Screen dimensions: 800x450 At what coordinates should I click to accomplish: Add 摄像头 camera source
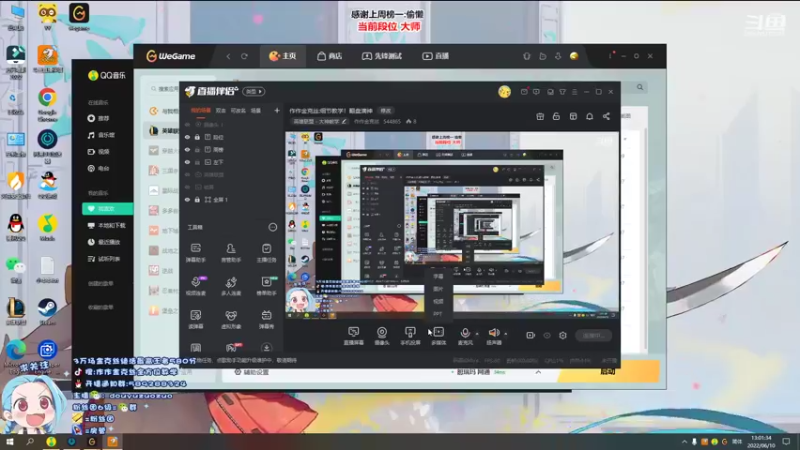[382, 336]
